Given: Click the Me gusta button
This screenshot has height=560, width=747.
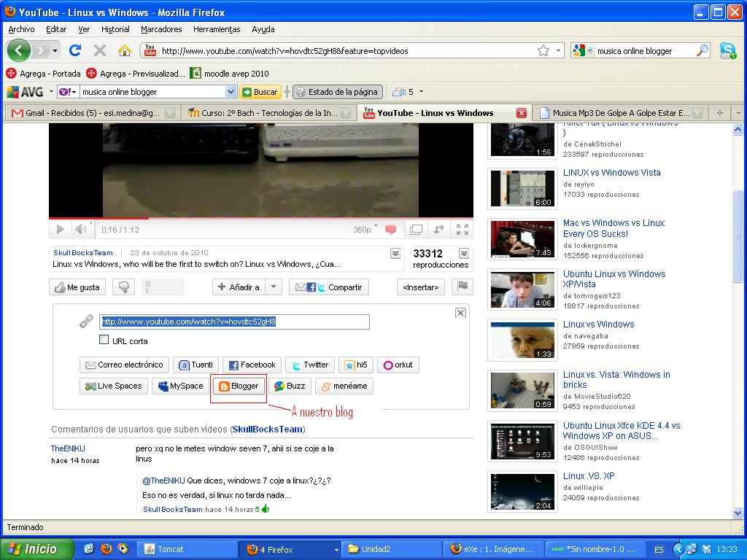Looking at the screenshot, I should (x=77, y=287).
